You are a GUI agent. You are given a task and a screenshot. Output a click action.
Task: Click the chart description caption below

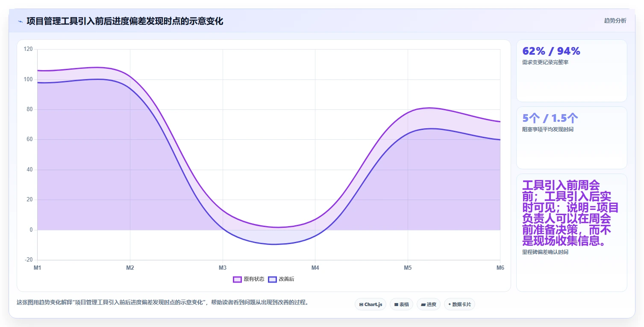click(162, 302)
